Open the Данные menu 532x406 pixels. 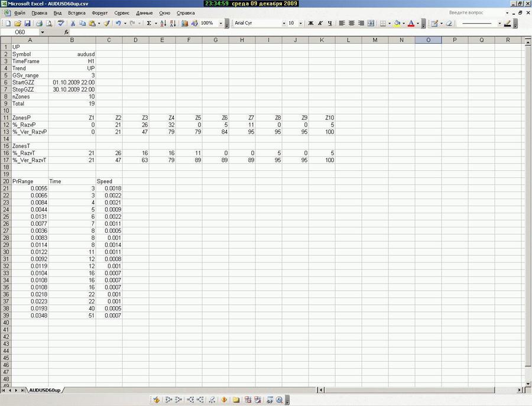144,12
